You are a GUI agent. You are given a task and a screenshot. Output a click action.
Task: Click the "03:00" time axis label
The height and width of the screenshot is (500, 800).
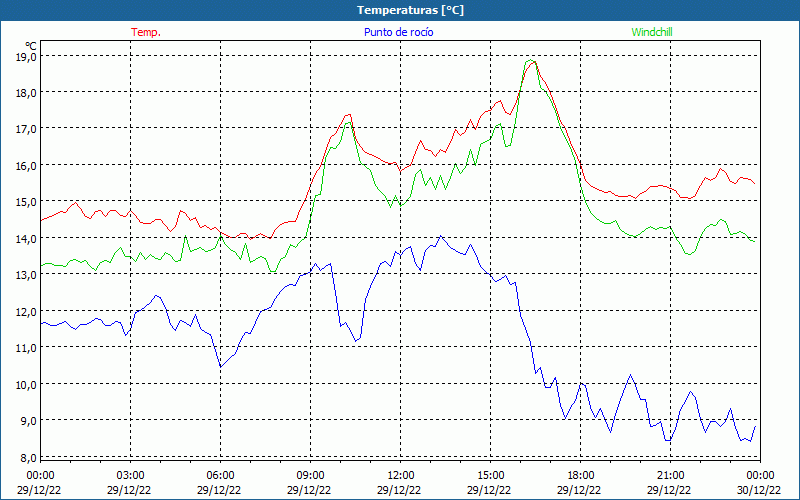click(x=130, y=476)
